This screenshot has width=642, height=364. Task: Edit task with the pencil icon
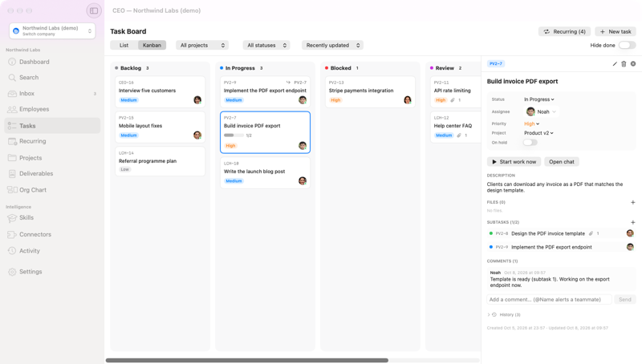[615, 64]
